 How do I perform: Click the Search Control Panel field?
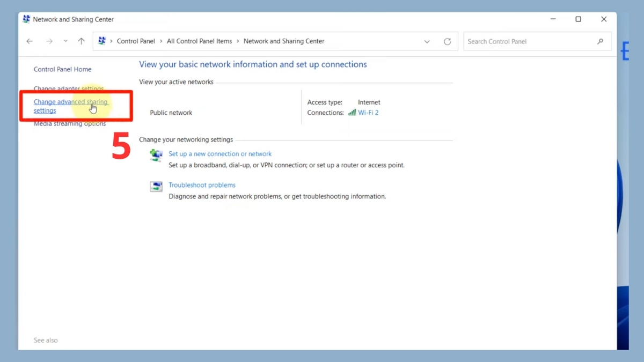pyautogui.click(x=529, y=41)
